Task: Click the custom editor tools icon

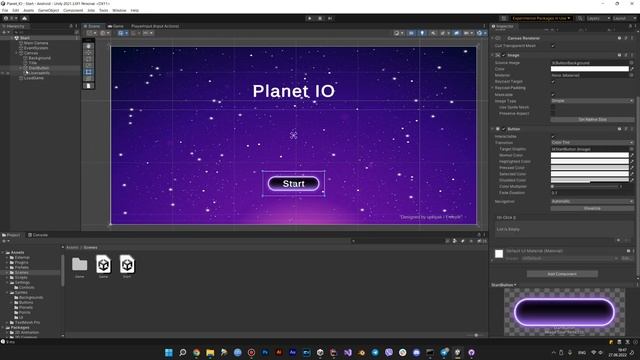Action: [89, 86]
